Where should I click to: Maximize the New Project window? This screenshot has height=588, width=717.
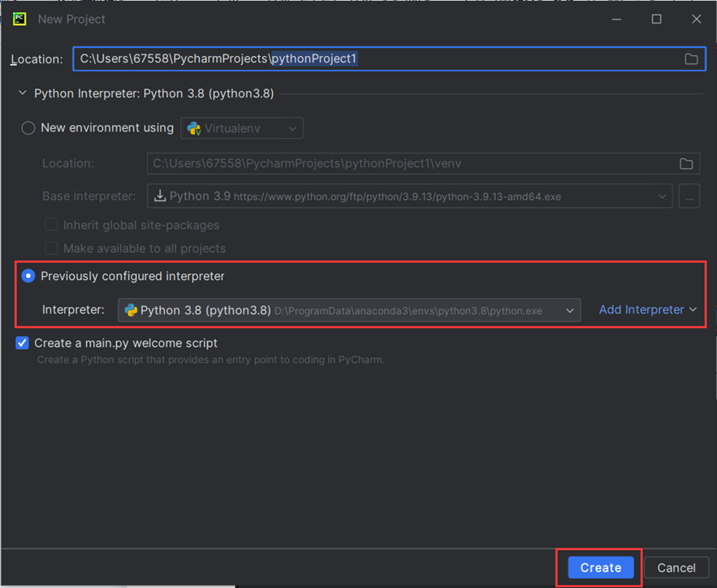pos(657,19)
